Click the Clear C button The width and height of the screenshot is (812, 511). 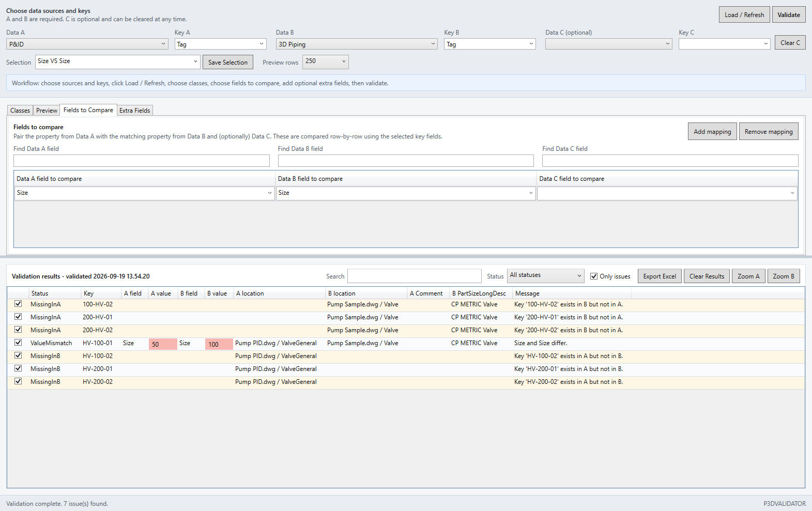790,42
